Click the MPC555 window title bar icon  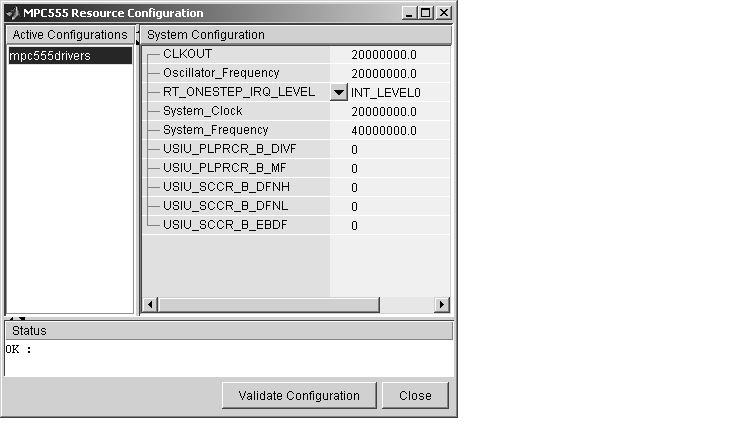click(13, 13)
